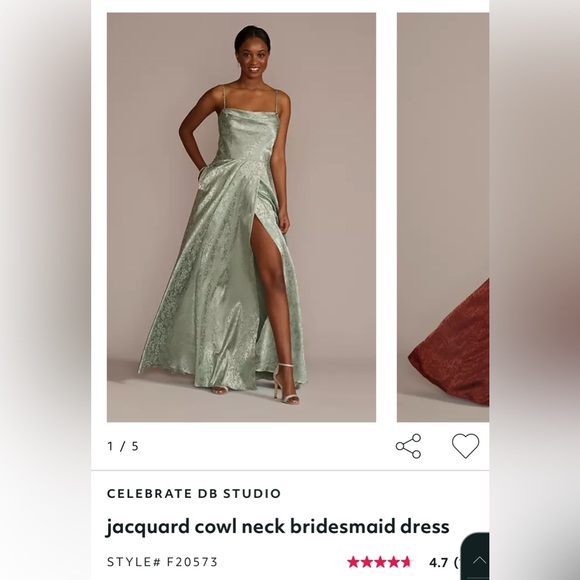The width and height of the screenshot is (580, 580).
Task: Select the third pink rating star
Action: [380, 562]
